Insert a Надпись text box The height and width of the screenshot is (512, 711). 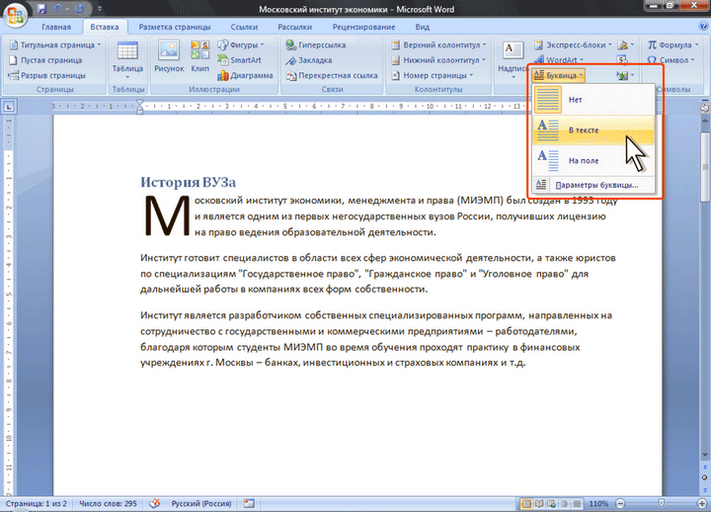point(512,59)
